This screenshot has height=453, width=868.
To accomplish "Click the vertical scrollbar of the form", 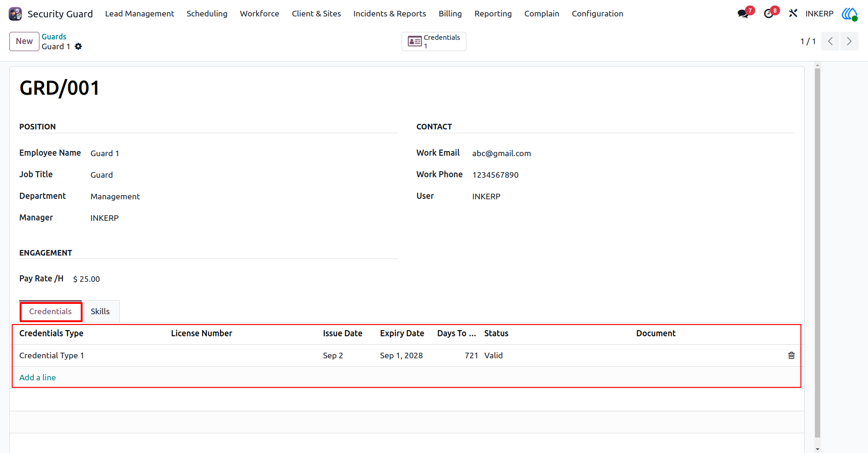I will (x=817, y=253).
